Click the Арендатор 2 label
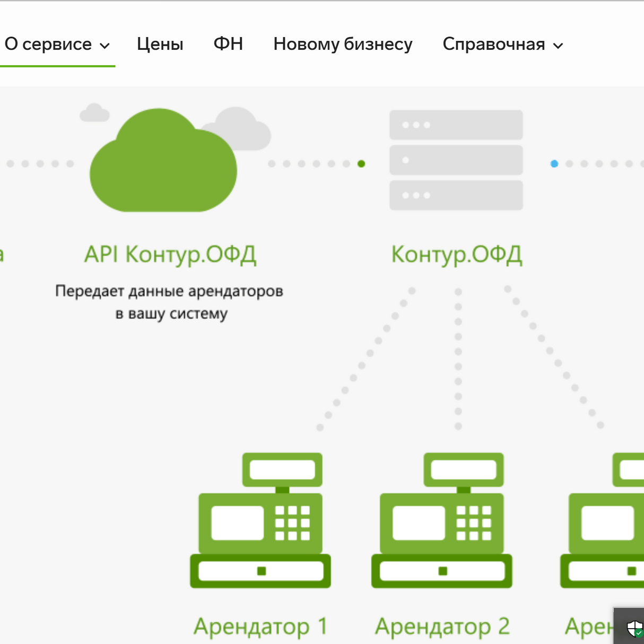 pyautogui.click(x=442, y=626)
